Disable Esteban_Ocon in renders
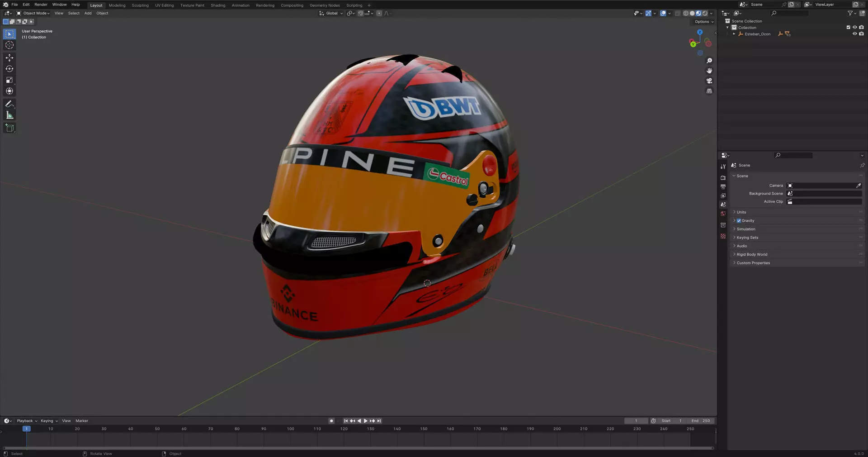 tap(861, 33)
